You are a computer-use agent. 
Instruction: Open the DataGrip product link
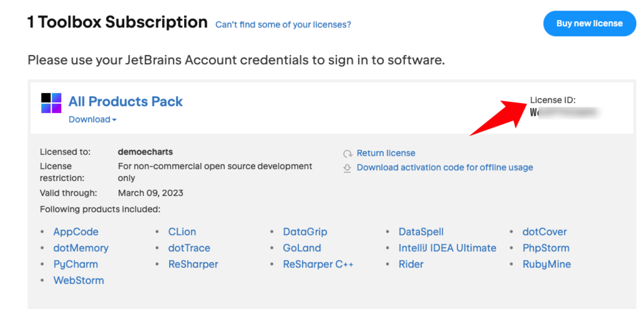[x=305, y=232]
